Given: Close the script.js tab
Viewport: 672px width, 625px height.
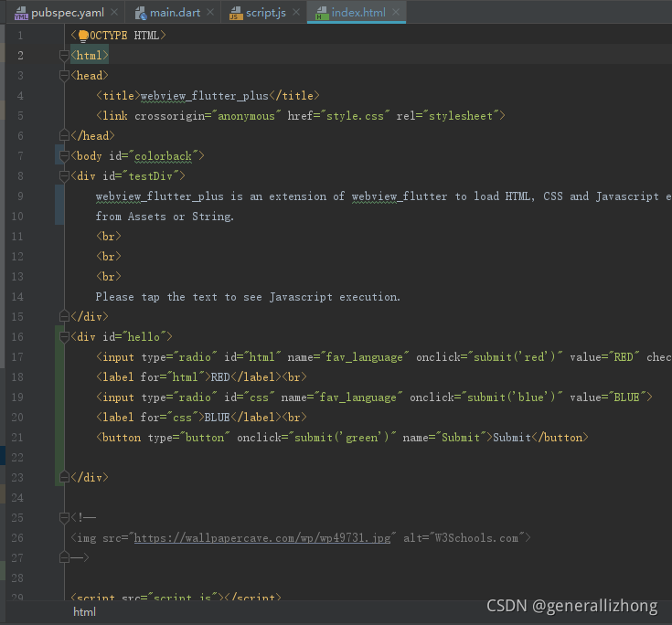Looking at the screenshot, I should pyautogui.click(x=296, y=13).
